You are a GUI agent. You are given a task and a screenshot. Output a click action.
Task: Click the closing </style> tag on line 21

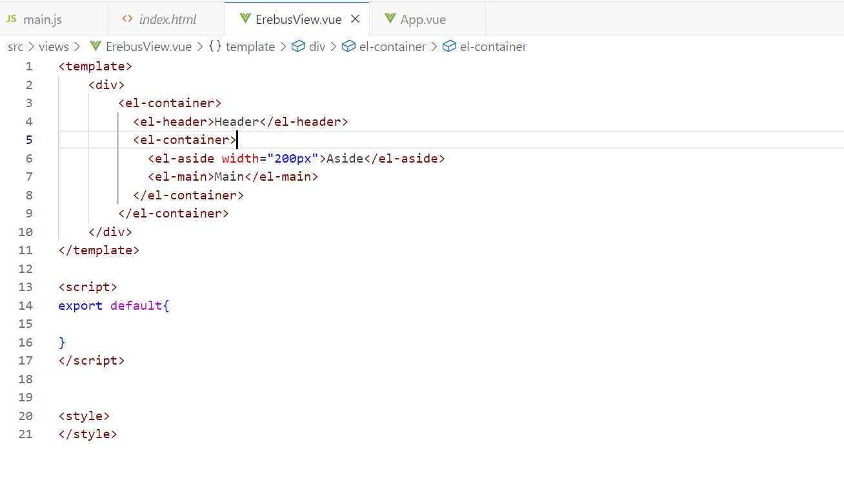click(x=88, y=434)
